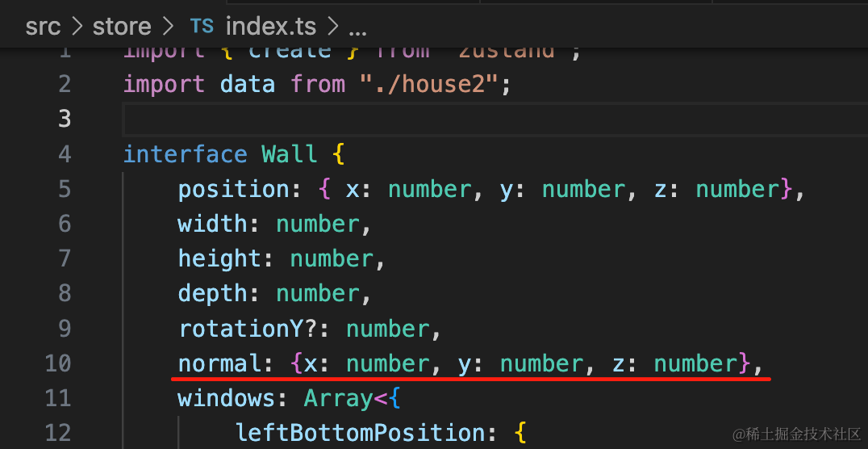Click 'number' type on the width line
The image size is (868, 449).
[317, 224]
